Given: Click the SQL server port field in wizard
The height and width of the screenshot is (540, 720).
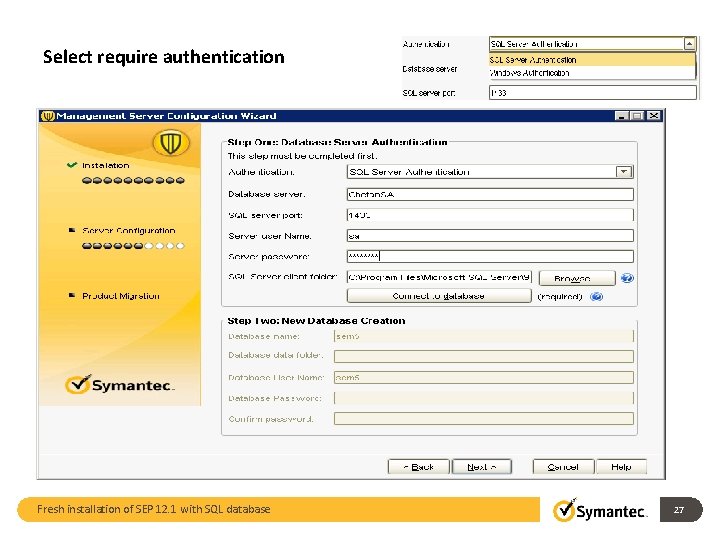Looking at the screenshot, I should click(x=490, y=215).
